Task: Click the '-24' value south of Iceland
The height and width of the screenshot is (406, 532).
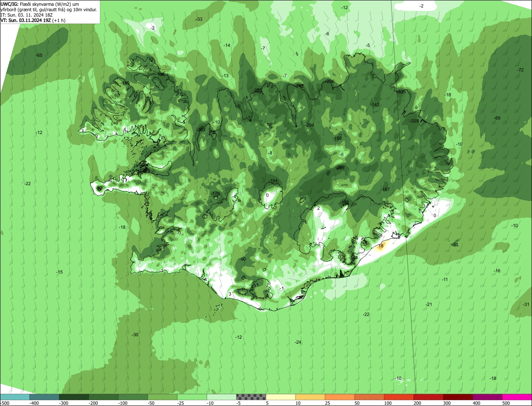Action: pos(298,342)
